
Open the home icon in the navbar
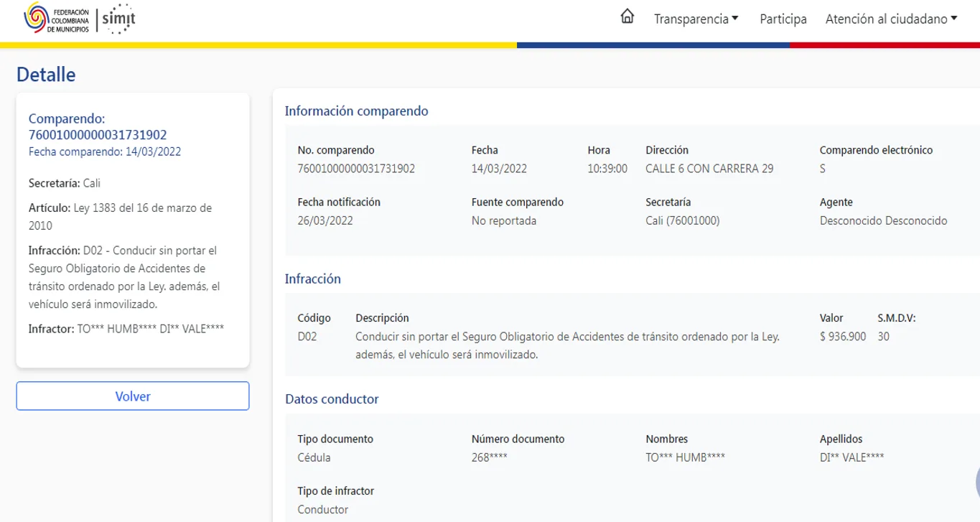pyautogui.click(x=627, y=17)
